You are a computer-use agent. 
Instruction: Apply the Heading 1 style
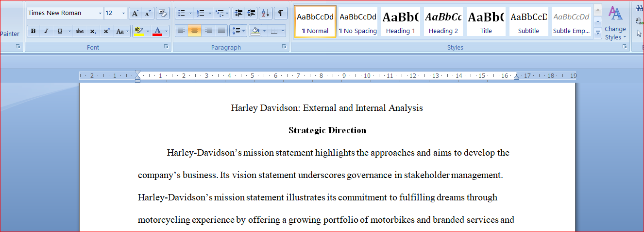[x=401, y=21]
